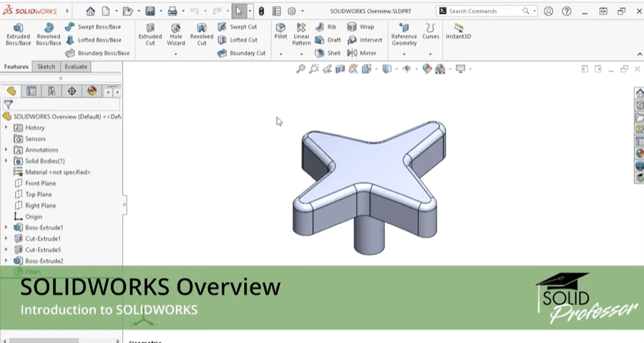Open View Settings monitor icon
This screenshot has height=343, width=644.
460,69
